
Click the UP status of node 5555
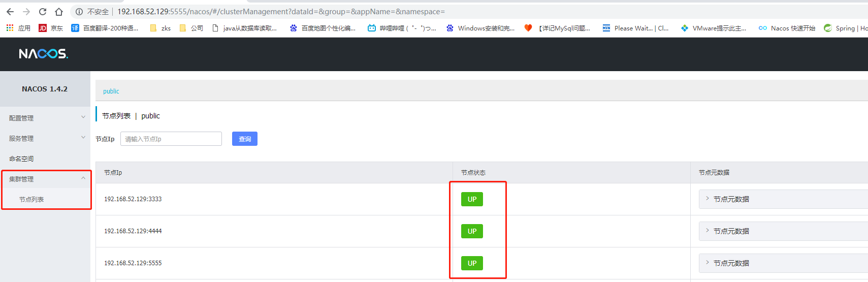click(x=472, y=263)
